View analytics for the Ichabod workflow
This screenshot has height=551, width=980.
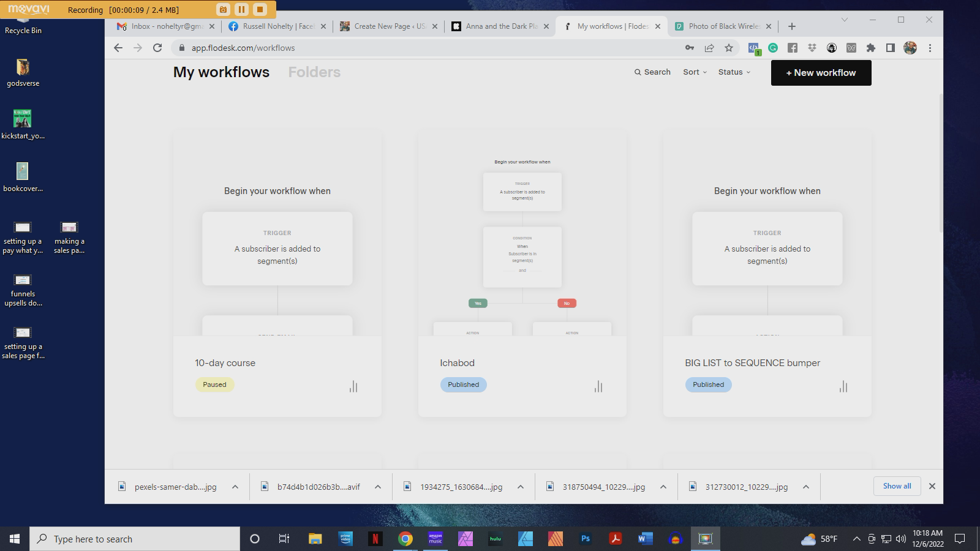[598, 386]
